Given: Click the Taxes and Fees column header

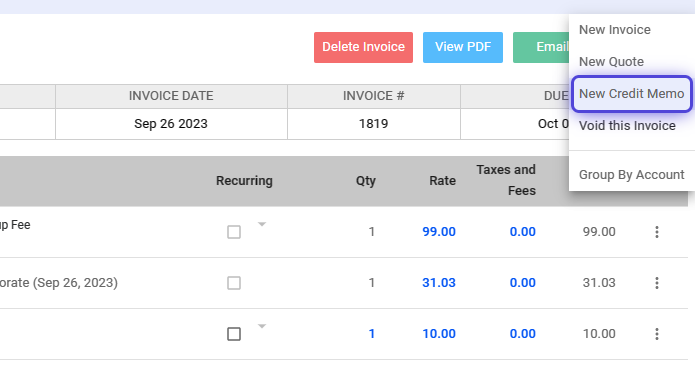Looking at the screenshot, I should 506,180.
